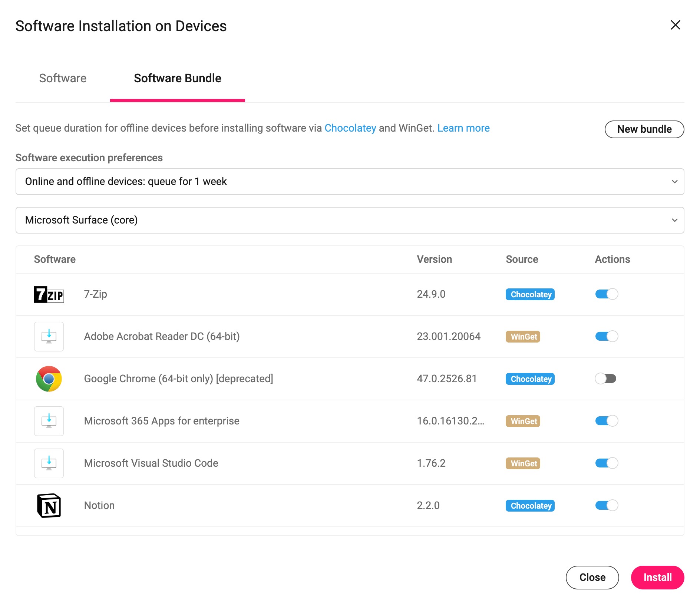Click the Visual Studio Code download icon
700x605 pixels.
point(49,463)
